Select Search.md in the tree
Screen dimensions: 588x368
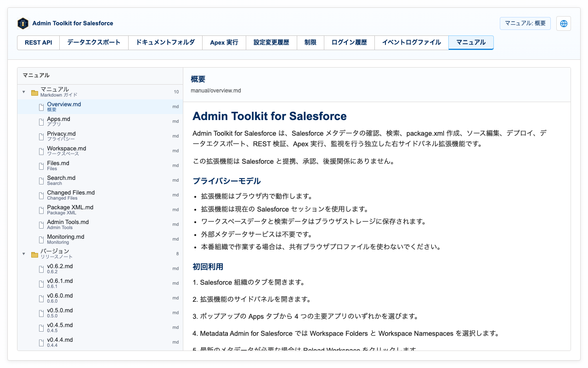pyautogui.click(x=100, y=180)
